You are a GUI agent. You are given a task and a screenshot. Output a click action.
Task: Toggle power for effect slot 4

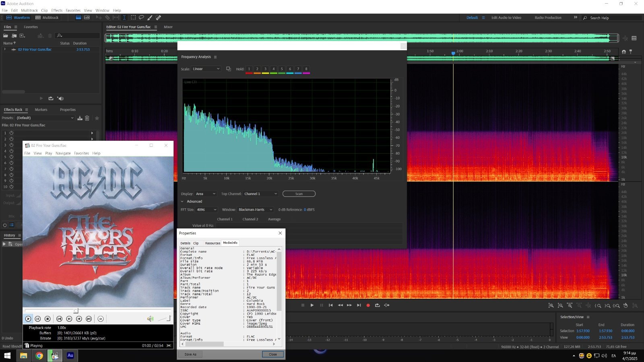11,151
